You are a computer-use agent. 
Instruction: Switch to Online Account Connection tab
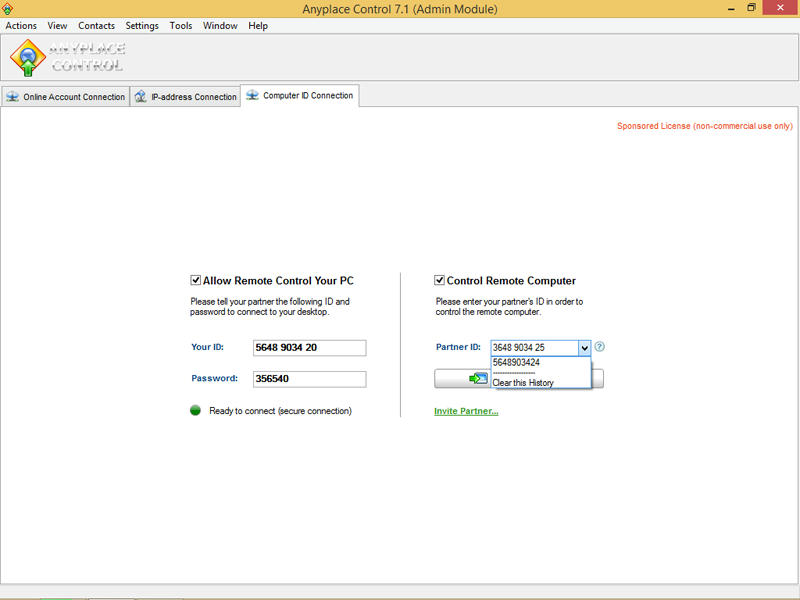click(65, 96)
